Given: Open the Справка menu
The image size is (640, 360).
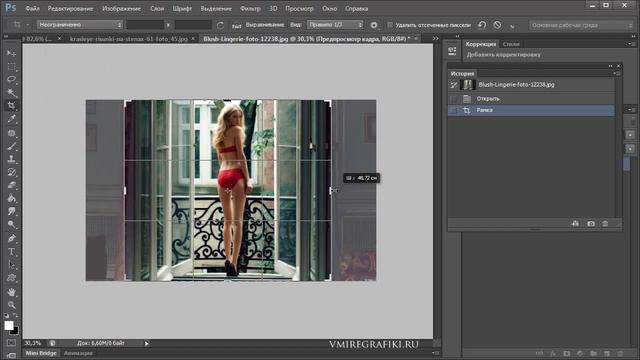Looking at the screenshot, I should click(356, 9).
